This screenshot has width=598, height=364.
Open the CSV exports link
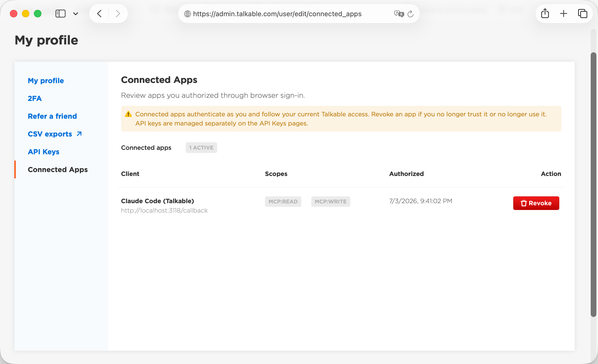tap(50, 134)
